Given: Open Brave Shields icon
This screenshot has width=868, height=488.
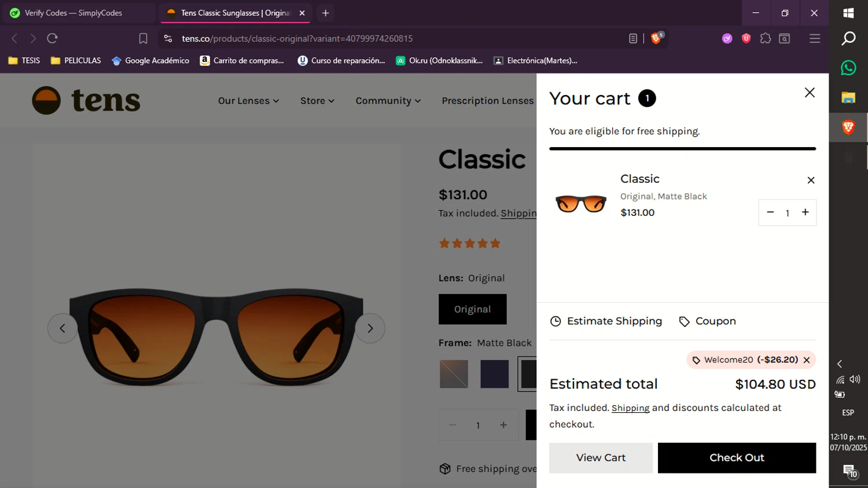Looking at the screenshot, I should [656, 38].
